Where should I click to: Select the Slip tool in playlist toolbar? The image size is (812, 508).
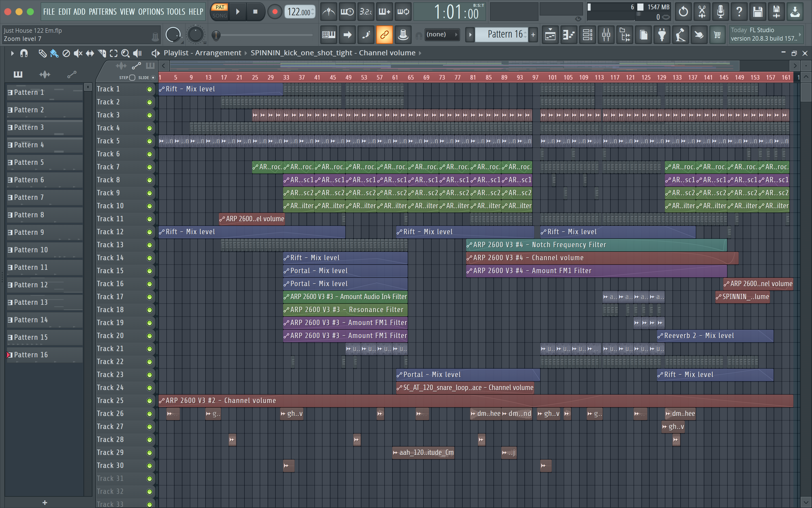90,53
